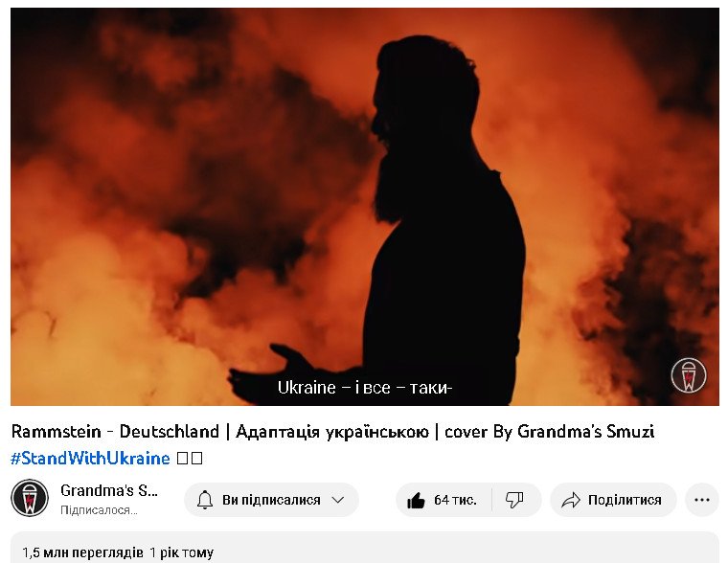Click the Підписалося subscriber count text
Image resolution: width=728 pixels, height=563 pixels.
coord(99,510)
